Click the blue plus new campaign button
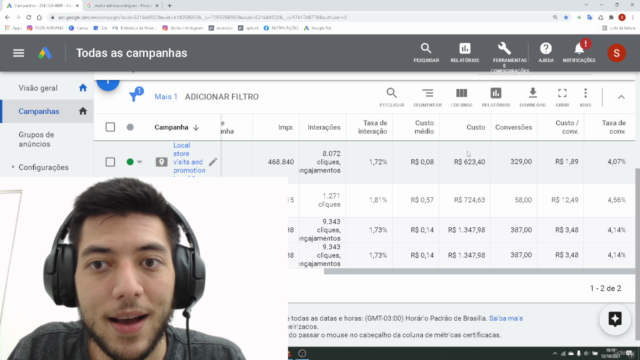Screen dimensions: 640x360 click(108, 83)
